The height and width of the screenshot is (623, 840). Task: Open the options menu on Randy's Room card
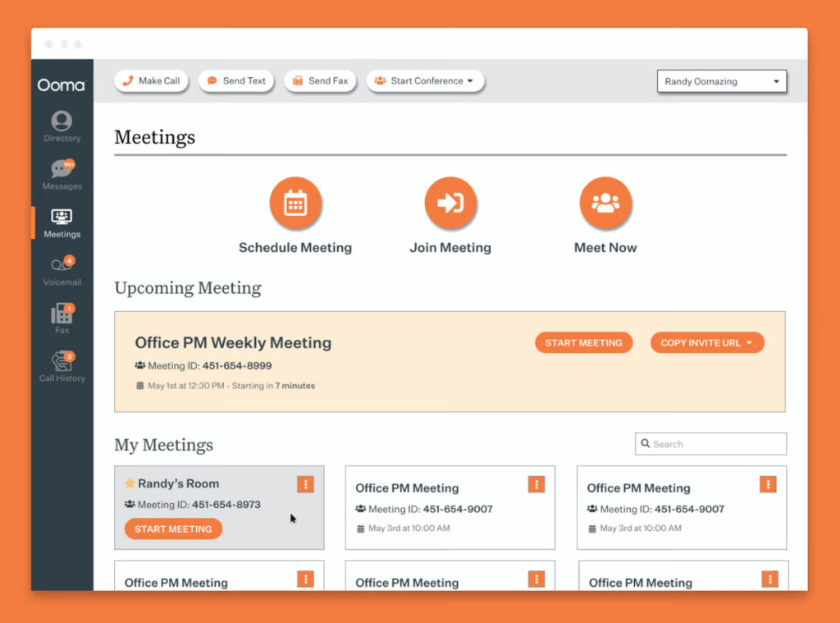(x=305, y=484)
